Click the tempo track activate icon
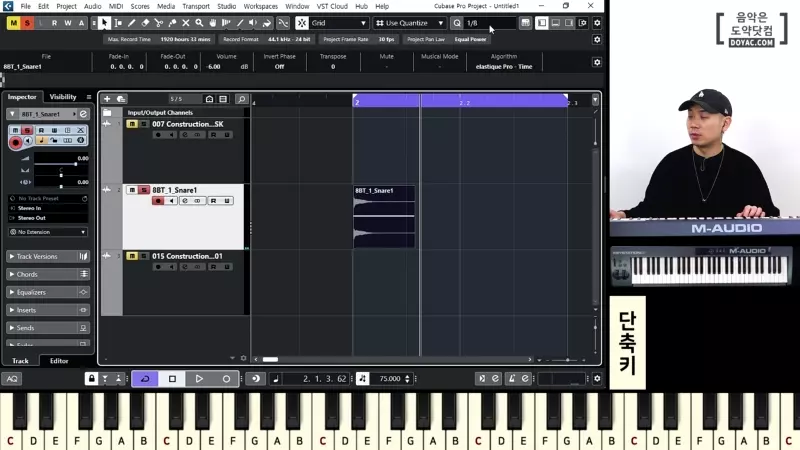The height and width of the screenshot is (450, 800). click(362, 379)
